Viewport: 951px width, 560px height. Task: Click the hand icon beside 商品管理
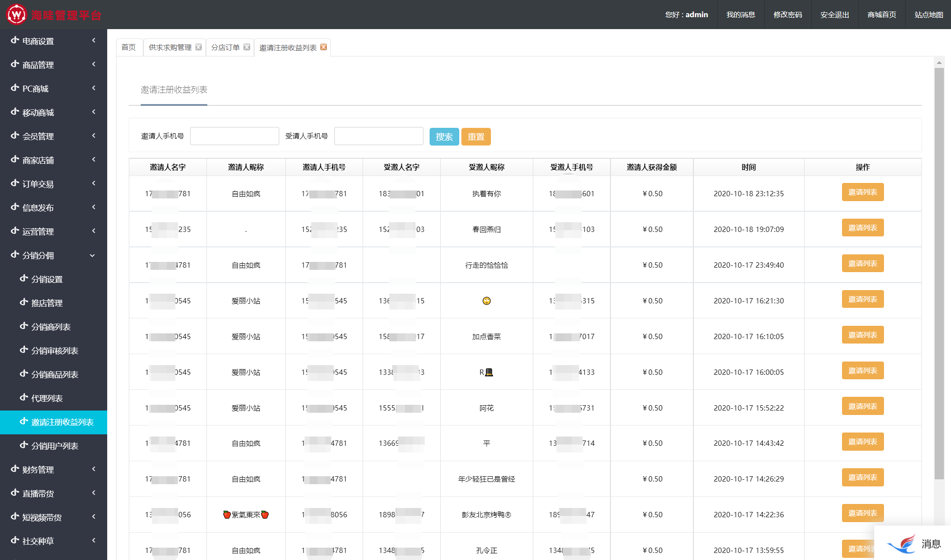(15, 64)
